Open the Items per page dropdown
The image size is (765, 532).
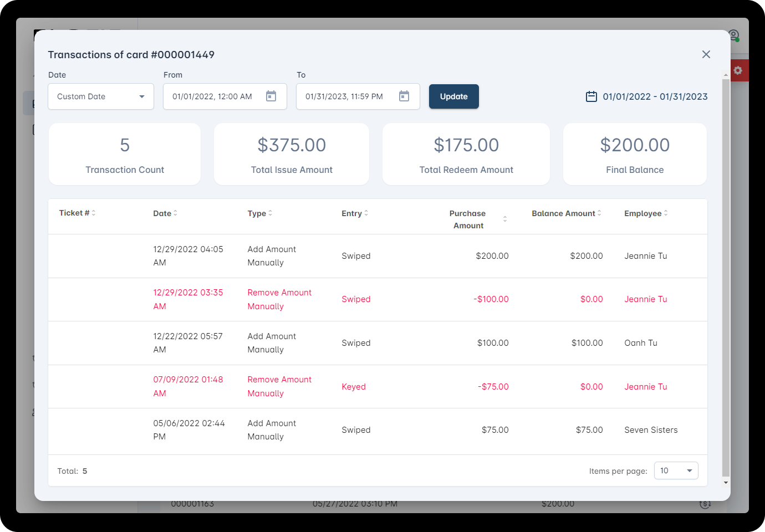coord(676,470)
